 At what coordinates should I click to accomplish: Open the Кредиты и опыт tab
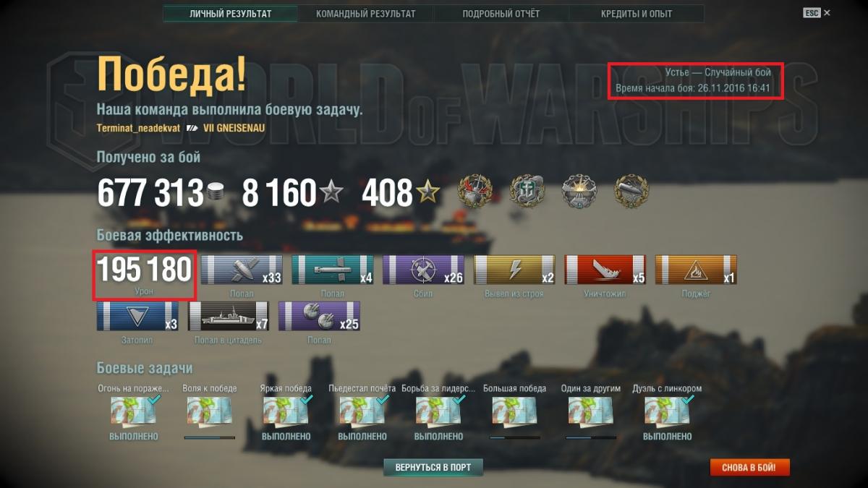(x=637, y=14)
